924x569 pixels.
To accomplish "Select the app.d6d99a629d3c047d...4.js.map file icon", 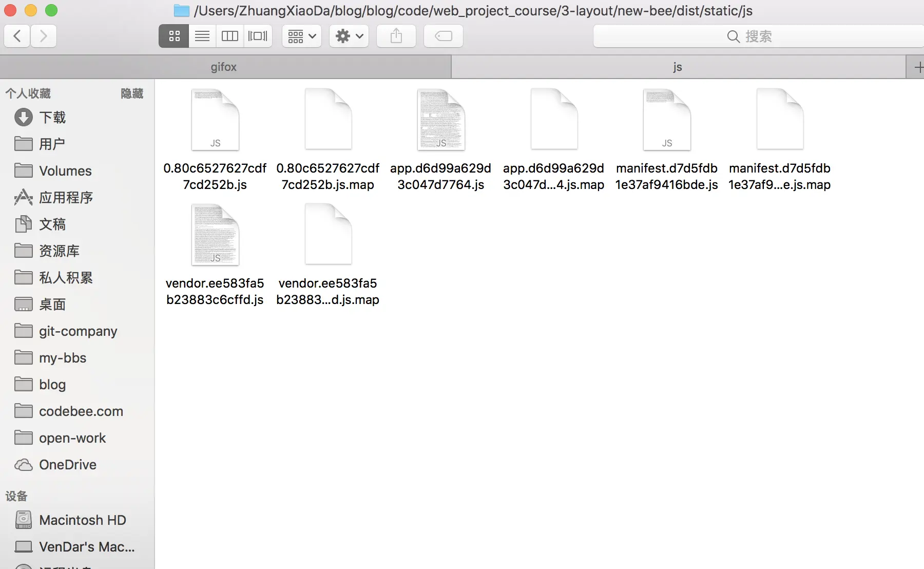I will (x=554, y=120).
